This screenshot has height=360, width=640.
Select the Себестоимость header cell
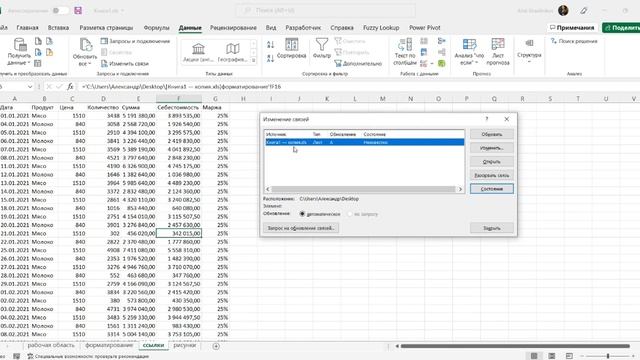[x=178, y=107]
